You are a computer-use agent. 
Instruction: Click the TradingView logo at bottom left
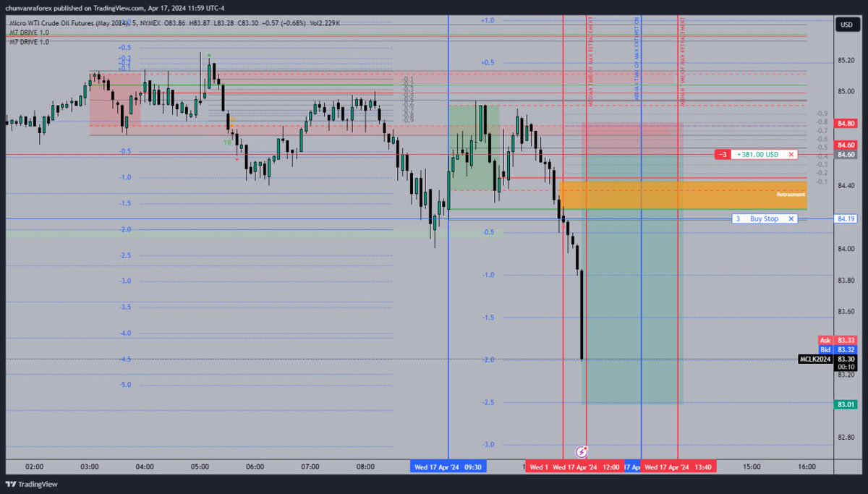(31, 485)
